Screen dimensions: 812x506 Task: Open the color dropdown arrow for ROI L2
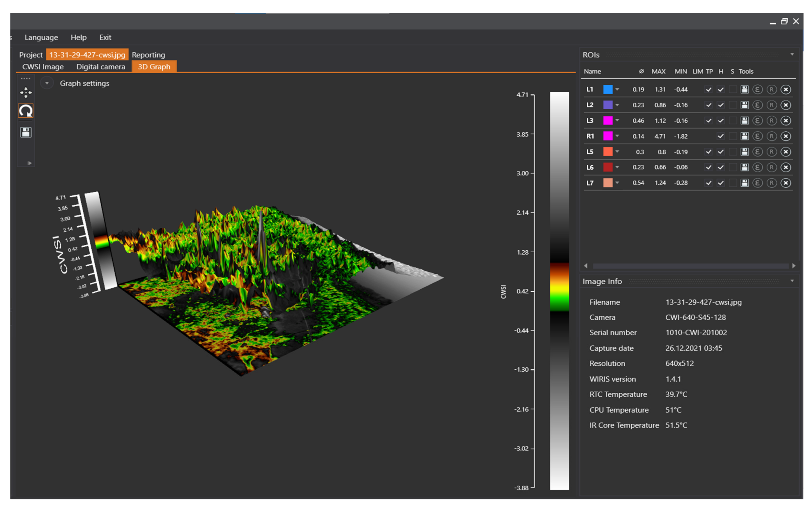[x=617, y=105]
